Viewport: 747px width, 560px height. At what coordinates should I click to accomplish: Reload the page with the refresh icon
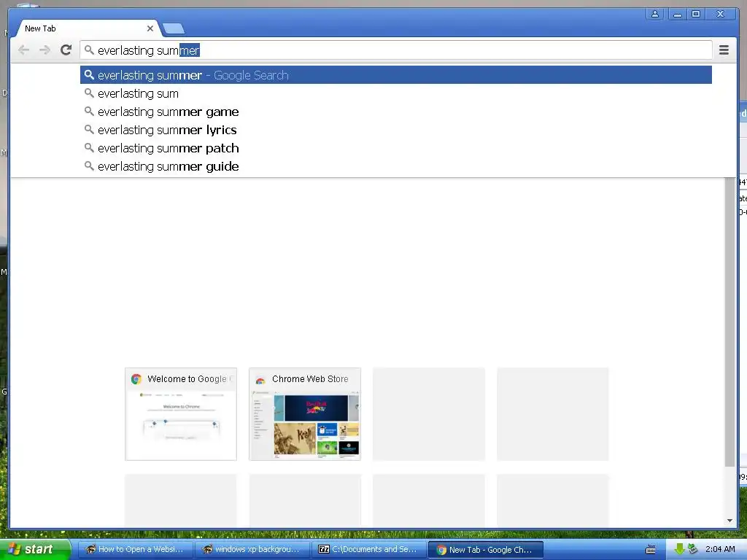coord(66,50)
